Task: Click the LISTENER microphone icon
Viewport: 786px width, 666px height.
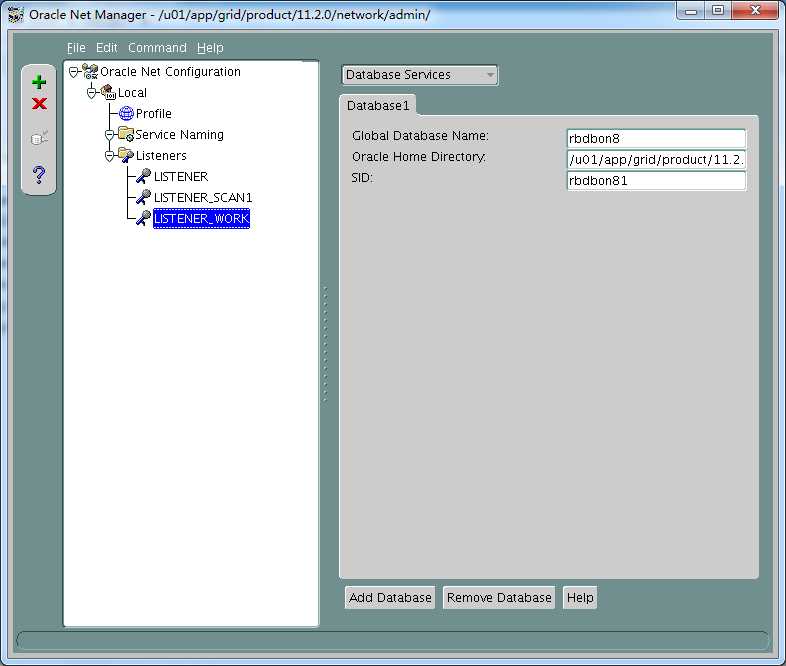Action: tap(143, 176)
